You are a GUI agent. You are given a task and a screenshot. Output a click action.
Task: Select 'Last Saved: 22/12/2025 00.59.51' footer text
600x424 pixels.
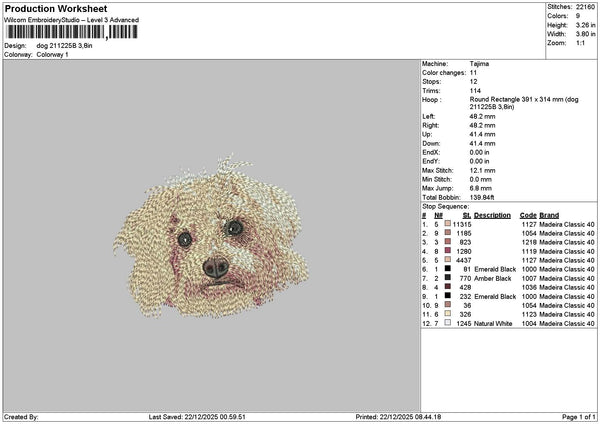point(197,417)
